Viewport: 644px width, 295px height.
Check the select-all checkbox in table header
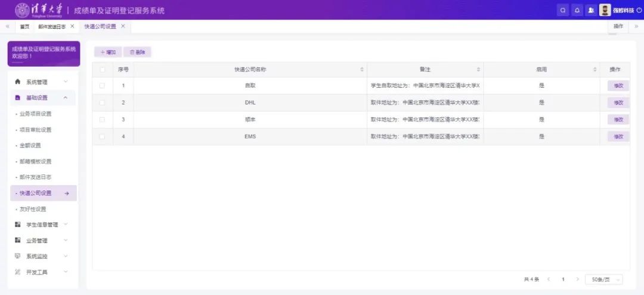[x=102, y=70]
